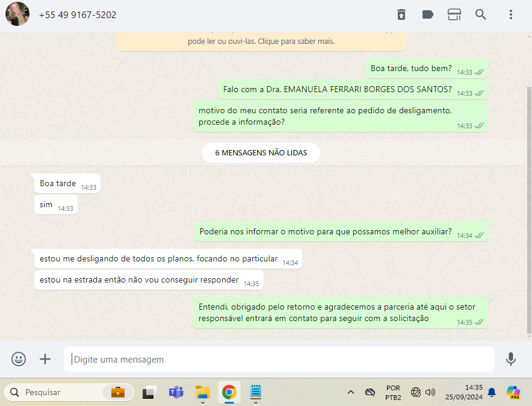532x406 pixels.
Task: Open Notepad app on taskbar
Action: tap(256, 392)
